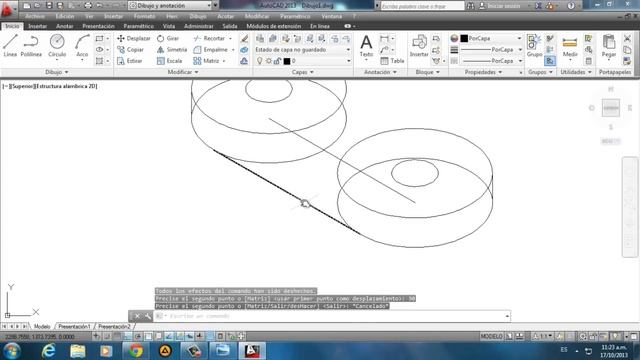Switch to the Anotar ribbon tab
The height and width of the screenshot is (360, 640).
pyautogui.click(x=64, y=26)
